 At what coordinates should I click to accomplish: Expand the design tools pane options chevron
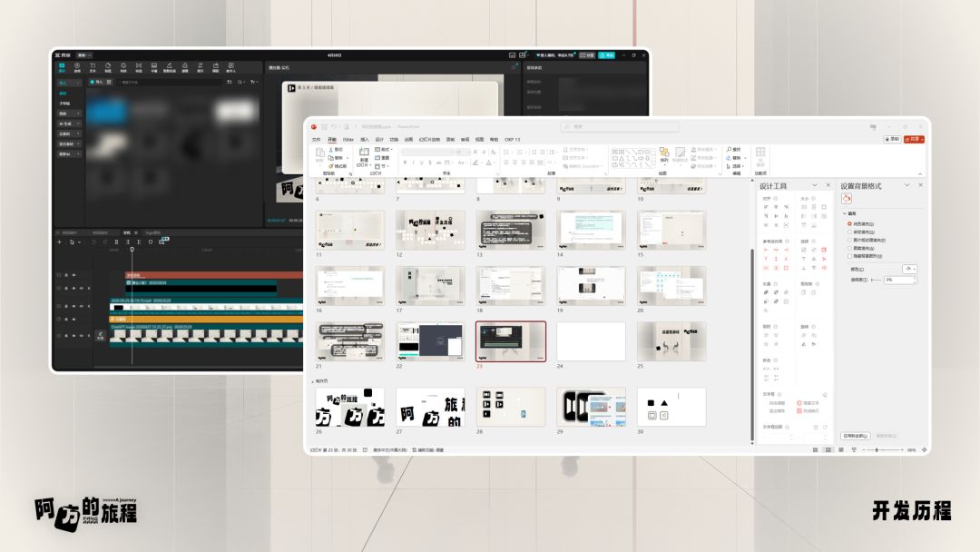(814, 186)
